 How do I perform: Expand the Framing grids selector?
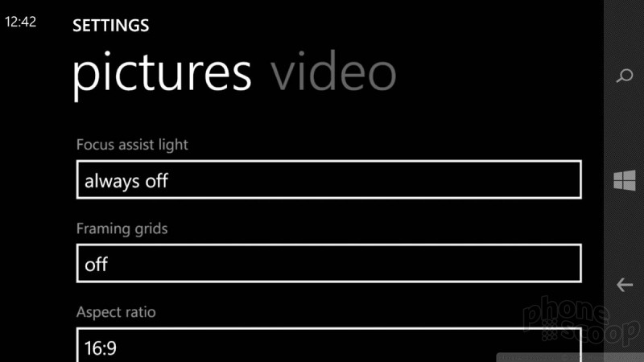[329, 263]
